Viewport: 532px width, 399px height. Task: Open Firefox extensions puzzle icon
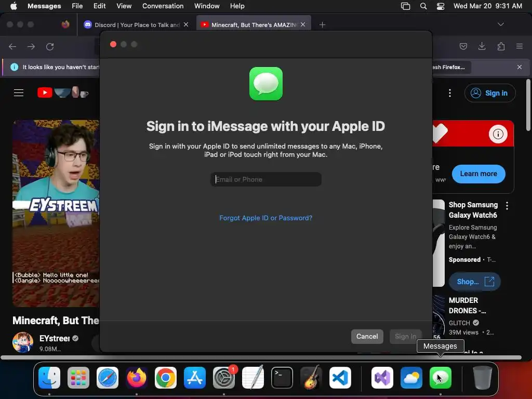501,46
